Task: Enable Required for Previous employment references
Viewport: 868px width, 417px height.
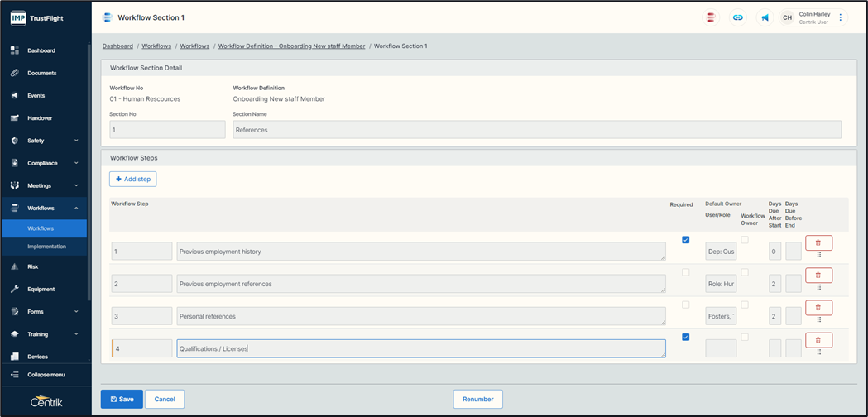Action: 685,272
